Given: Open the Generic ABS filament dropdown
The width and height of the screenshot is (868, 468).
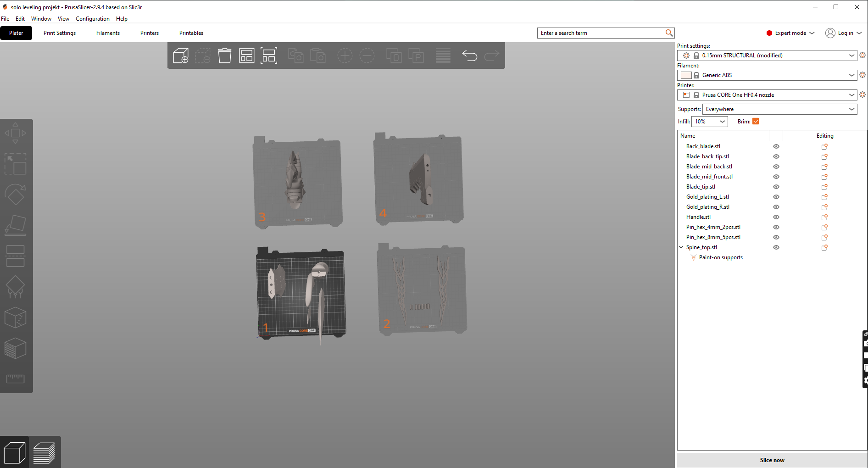Looking at the screenshot, I should [x=767, y=75].
